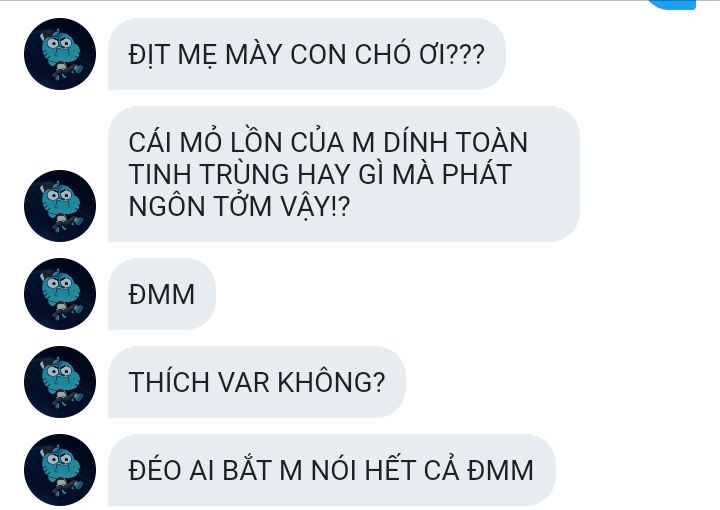Open profile avatar beside THÍCH VAR KHÔNG? message
Viewport: 720px width, 510px height.
60,382
